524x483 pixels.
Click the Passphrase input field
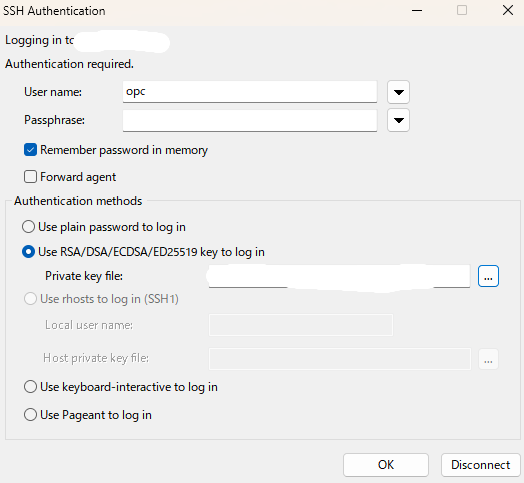click(x=250, y=120)
